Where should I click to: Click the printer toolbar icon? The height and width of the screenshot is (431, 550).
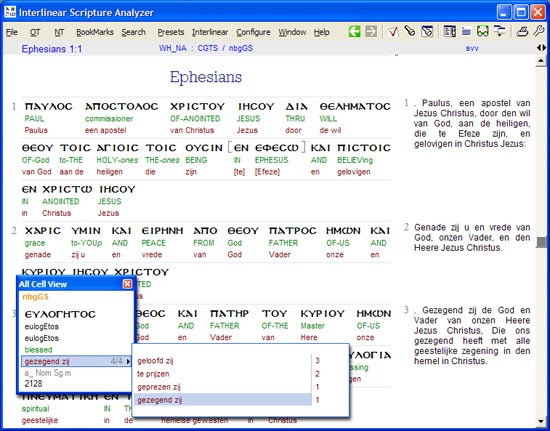tap(522, 32)
